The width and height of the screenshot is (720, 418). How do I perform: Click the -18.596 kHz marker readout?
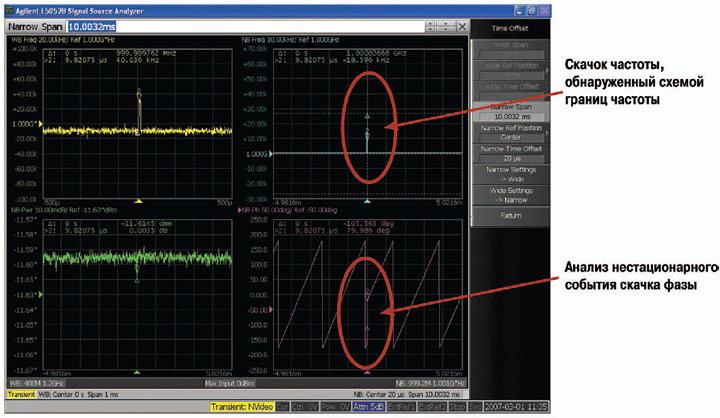[x=366, y=60]
